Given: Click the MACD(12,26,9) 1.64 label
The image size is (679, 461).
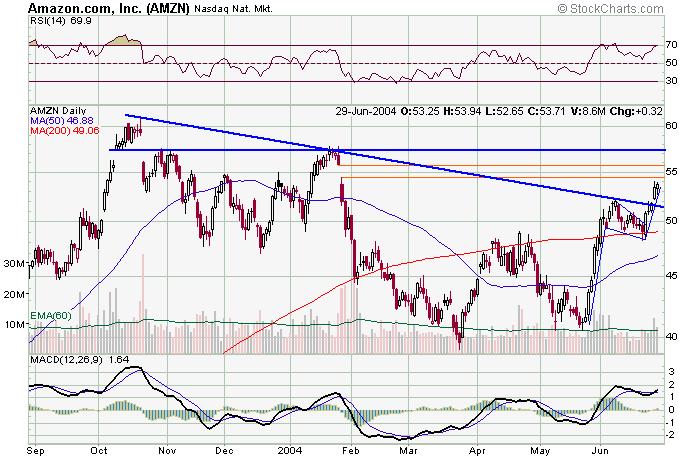Looking at the screenshot, I should pos(79,359).
